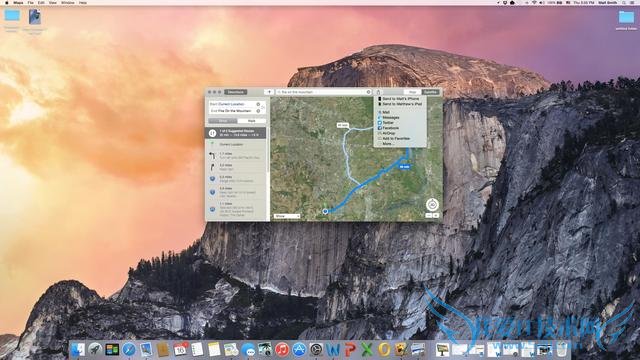
Task: Switch to Satellite view
Action: tap(430, 92)
